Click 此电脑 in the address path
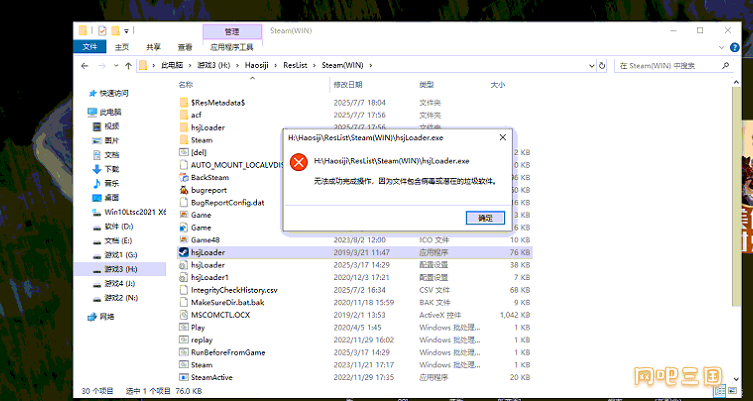This screenshot has width=753, height=401. [172, 65]
